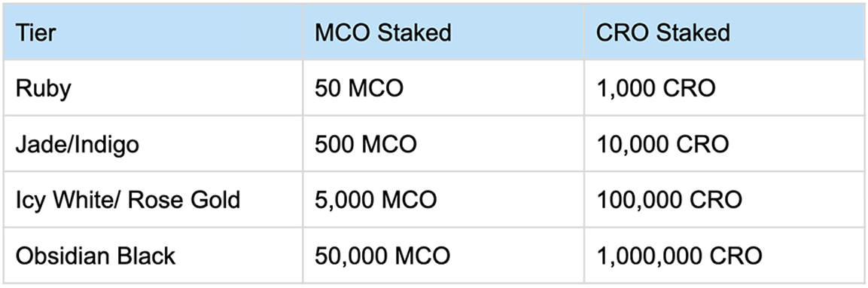868x288 pixels.
Task: Select the 50,000 MCO cell
Action: pos(443,256)
